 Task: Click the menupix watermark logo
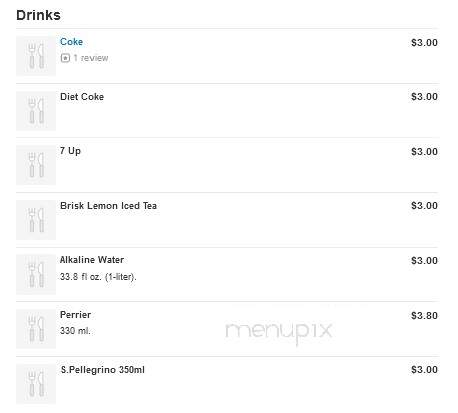pyautogui.click(x=279, y=332)
